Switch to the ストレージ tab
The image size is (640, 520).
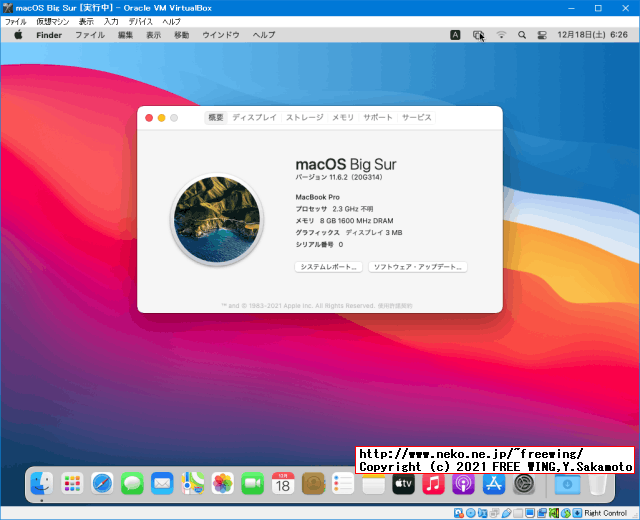click(x=304, y=118)
